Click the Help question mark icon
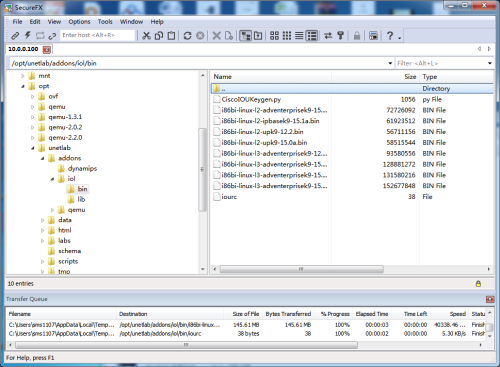The image size is (500, 367). pyautogui.click(x=390, y=35)
